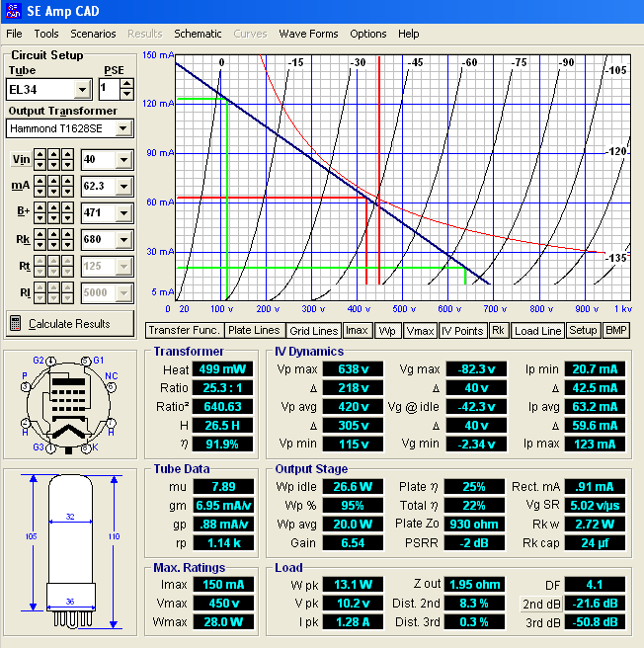Click B+ rightmost spinner up arrow
644x648 pixels.
pos(67,207)
